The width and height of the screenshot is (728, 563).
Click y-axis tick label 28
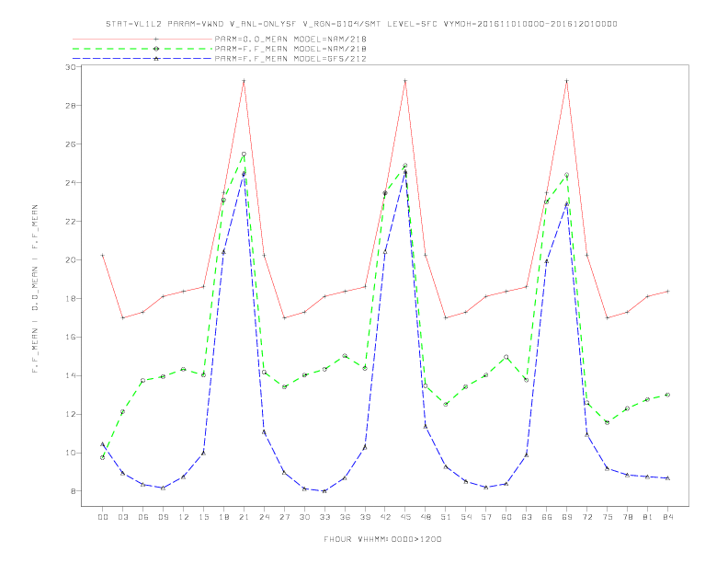(x=71, y=106)
